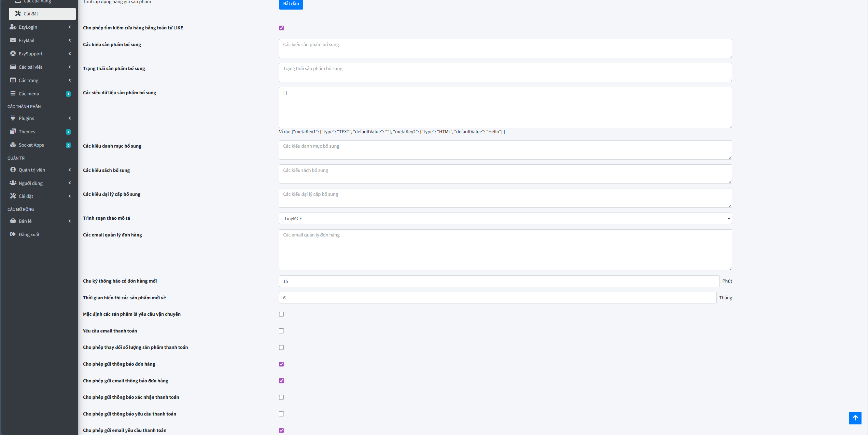Expand the Quản trị viên submenu chevron
Image resolution: width=868 pixels, height=435 pixels.
(70, 170)
